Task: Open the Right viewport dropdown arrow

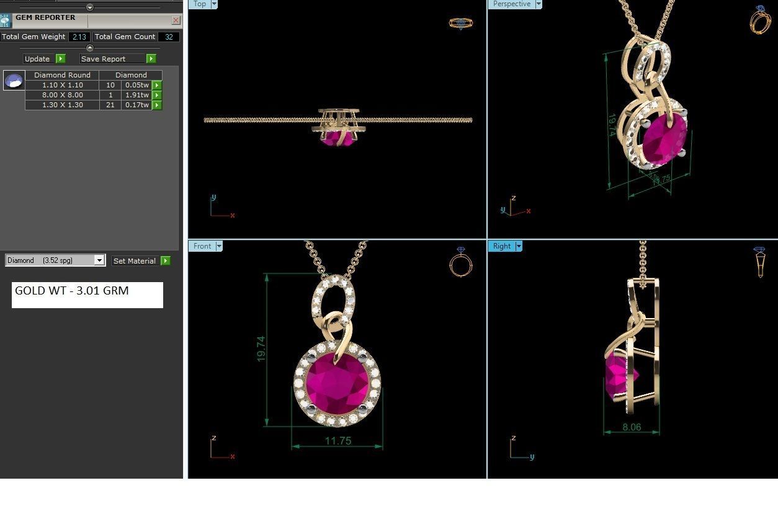Action: pos(519,246)
